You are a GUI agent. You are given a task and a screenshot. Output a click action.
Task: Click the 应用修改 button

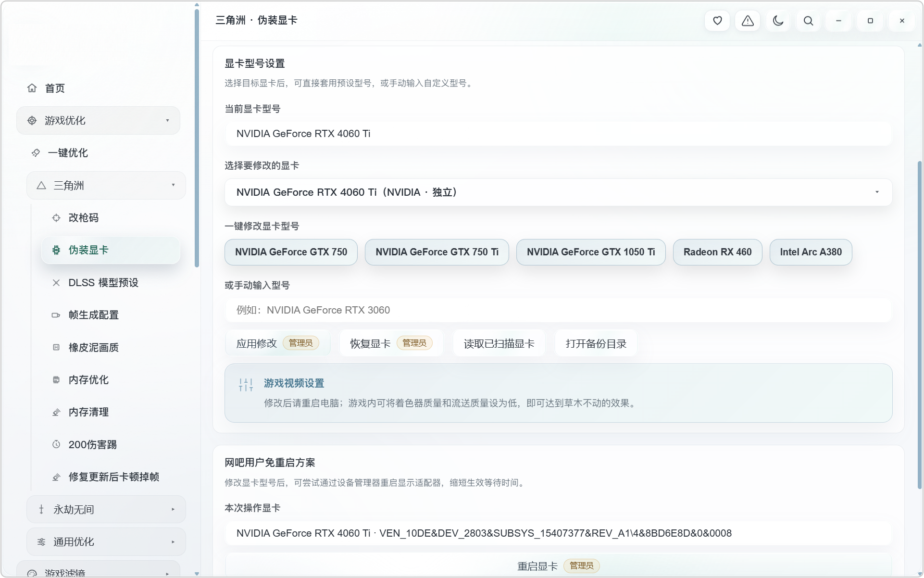point(277,343)
